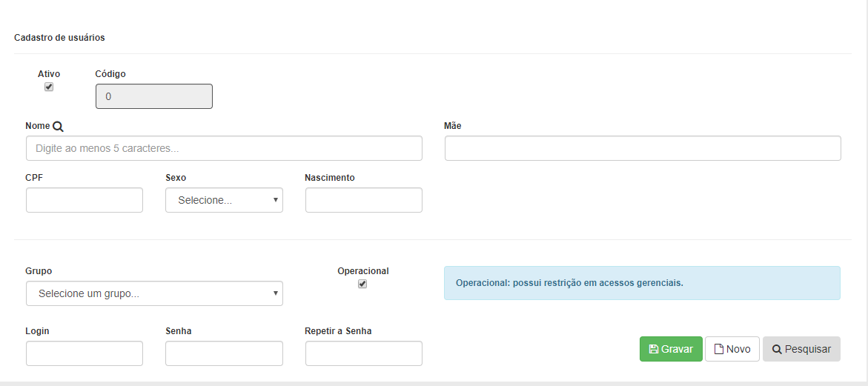Image resolution: width=868 pixels, height=386 pixels.
Task: Click the Nascimento date field
Action: click(x=364, y=200)
